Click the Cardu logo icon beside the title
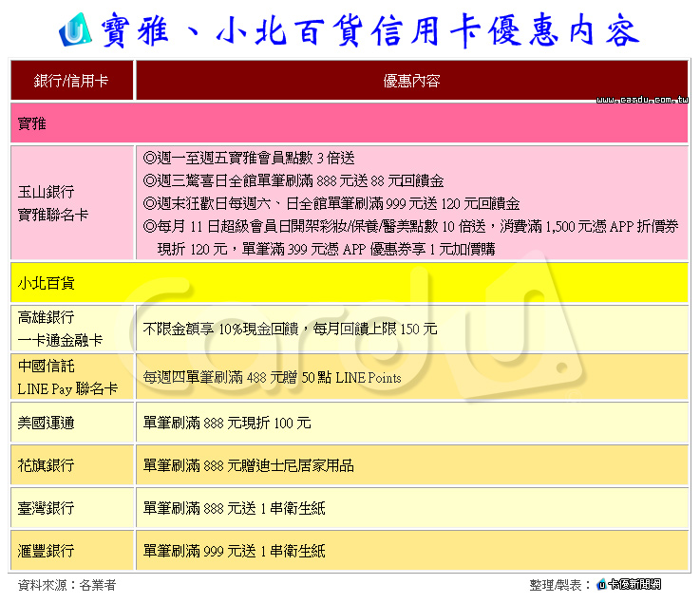Image resolution: width=700 pixels, height=603 pixels. coord(75,29)
